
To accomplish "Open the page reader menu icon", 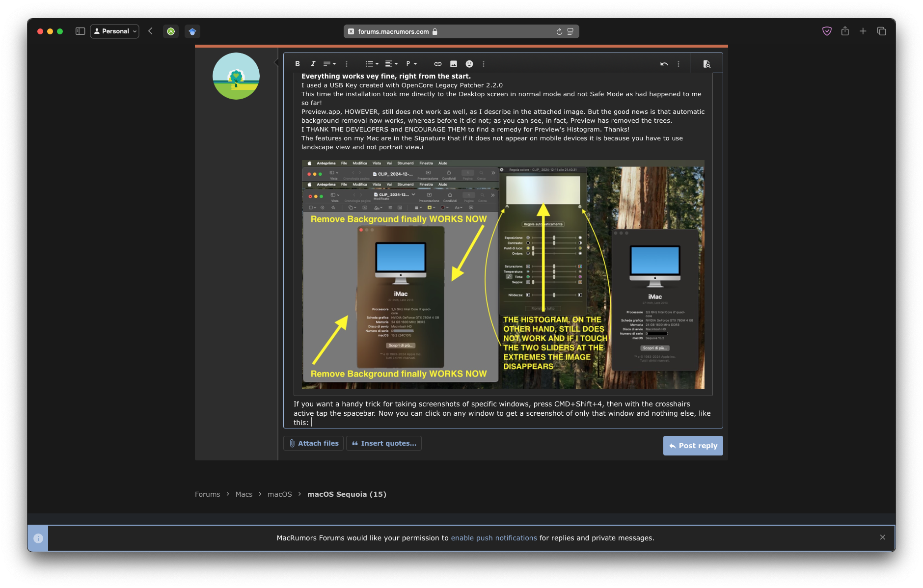I will [570, 31].
